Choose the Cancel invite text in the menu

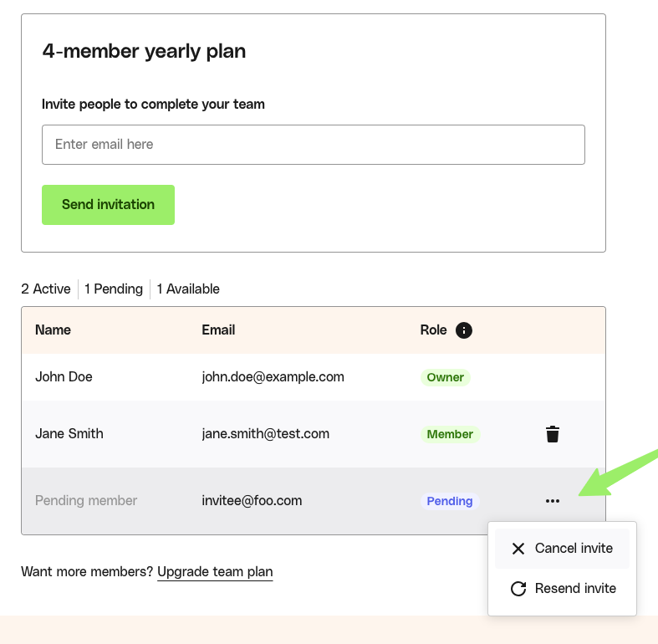[574, 549]
